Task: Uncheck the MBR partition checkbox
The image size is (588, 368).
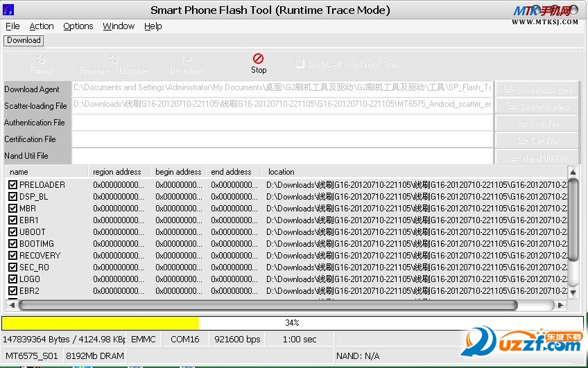Action: [12, 209]
